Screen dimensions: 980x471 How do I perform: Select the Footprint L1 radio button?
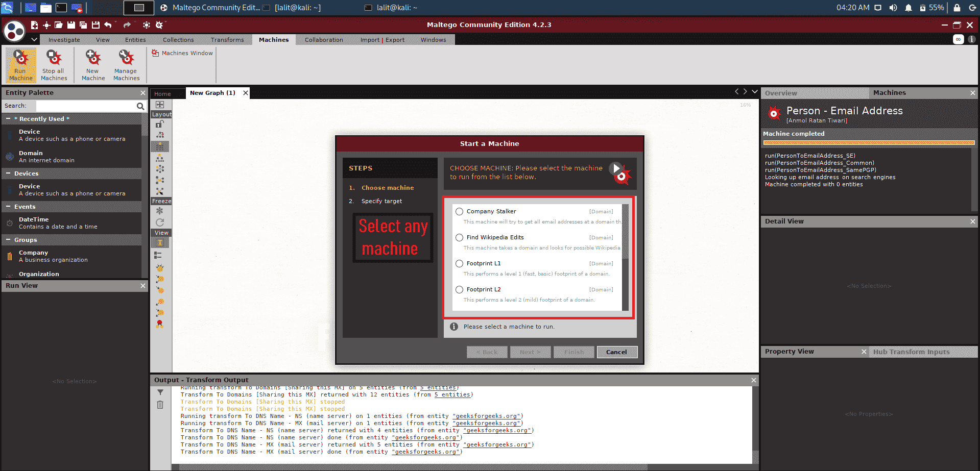point(459,264)
